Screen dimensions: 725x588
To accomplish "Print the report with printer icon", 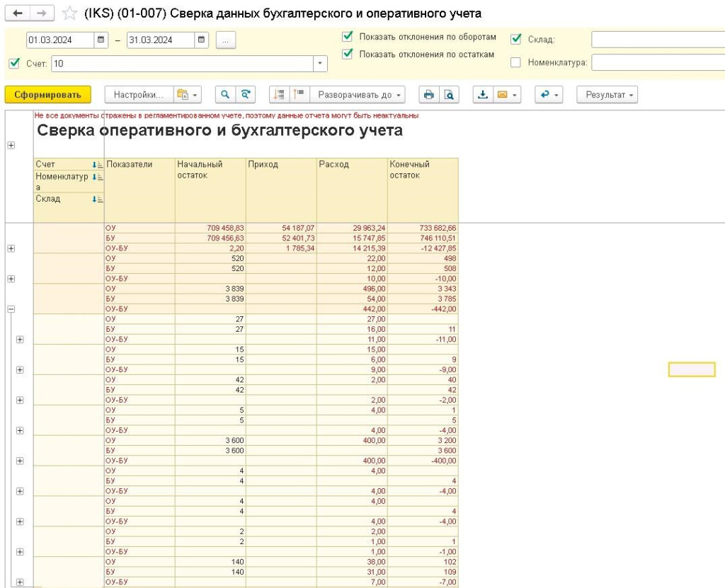I will (428, 95).
